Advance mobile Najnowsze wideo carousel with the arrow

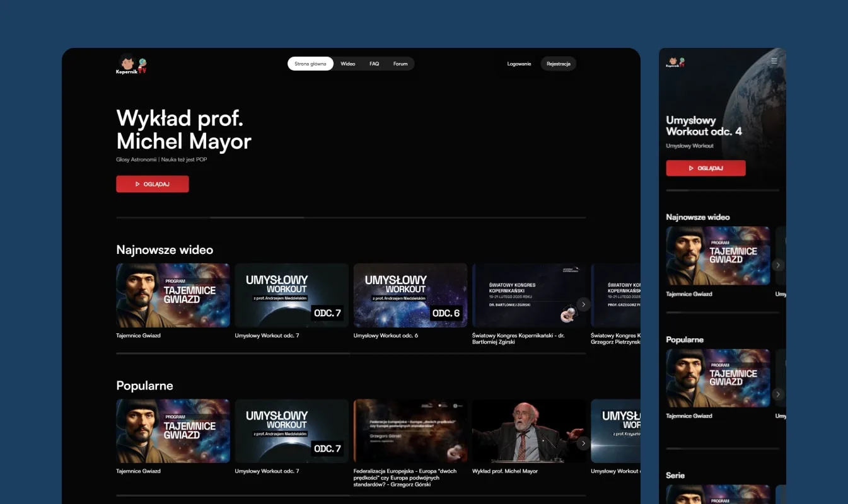(778, 265)
